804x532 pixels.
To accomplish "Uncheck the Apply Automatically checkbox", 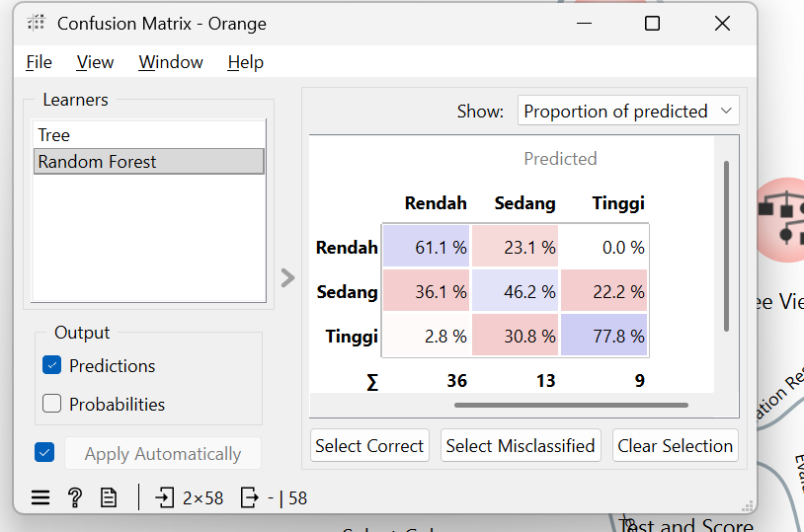I will tap(44, 453).
